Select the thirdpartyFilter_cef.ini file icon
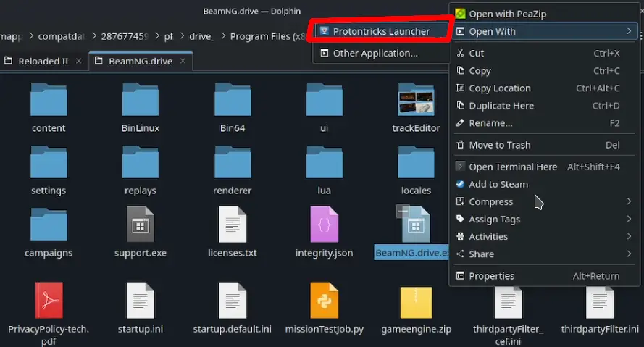The width and height of the screenshot is (644, 347). [508, 303]
